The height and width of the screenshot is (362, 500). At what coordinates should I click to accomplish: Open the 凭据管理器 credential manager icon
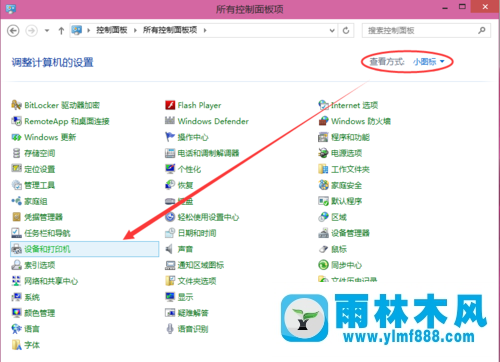pos(16,217)
